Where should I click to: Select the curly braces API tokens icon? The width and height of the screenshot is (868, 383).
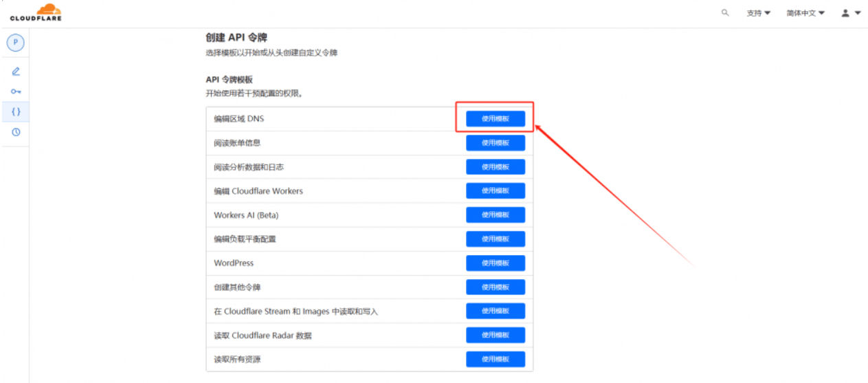click(x=16, y=111)
